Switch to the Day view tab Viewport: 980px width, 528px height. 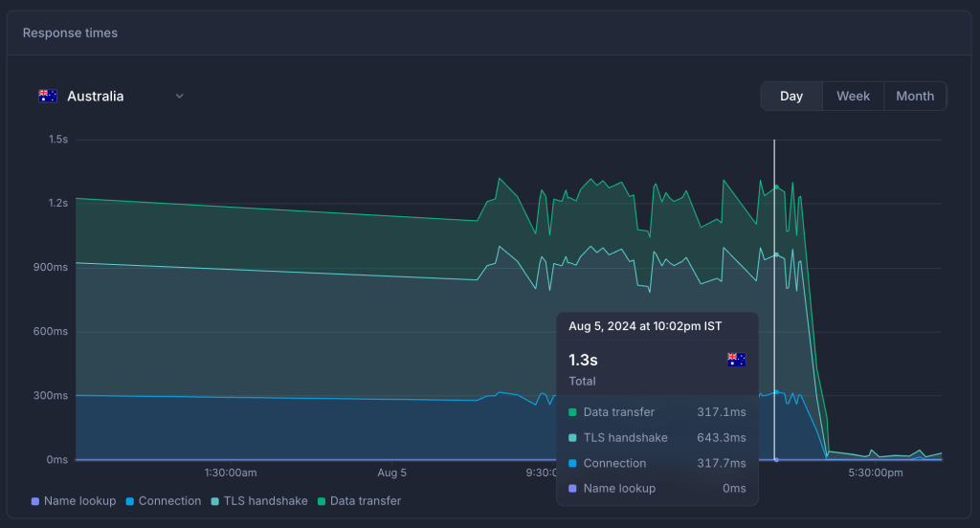791,96
